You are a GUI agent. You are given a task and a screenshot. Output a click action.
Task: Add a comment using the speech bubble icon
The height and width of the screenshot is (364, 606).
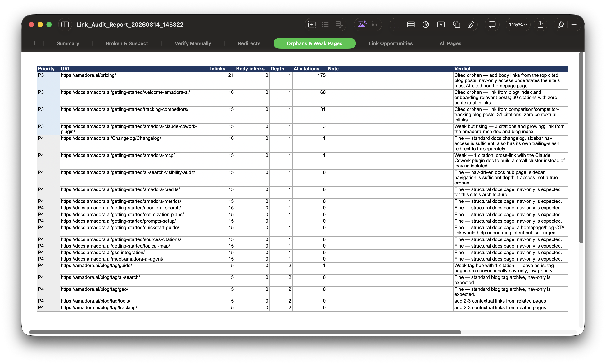coord(492,25)
